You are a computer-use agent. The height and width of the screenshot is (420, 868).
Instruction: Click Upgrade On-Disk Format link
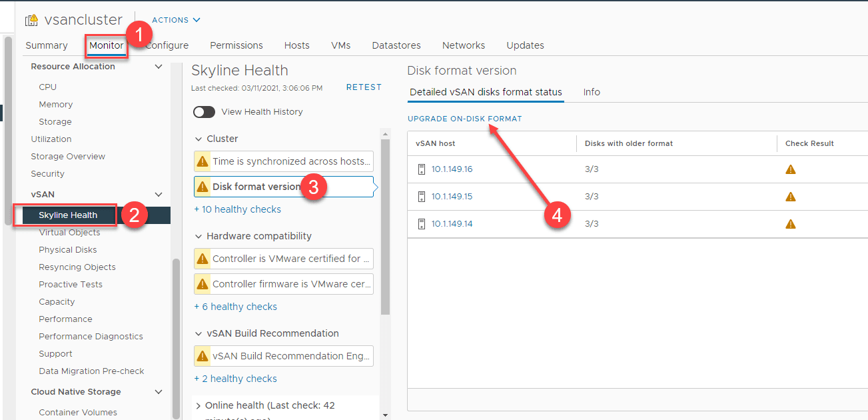[464, 119]
